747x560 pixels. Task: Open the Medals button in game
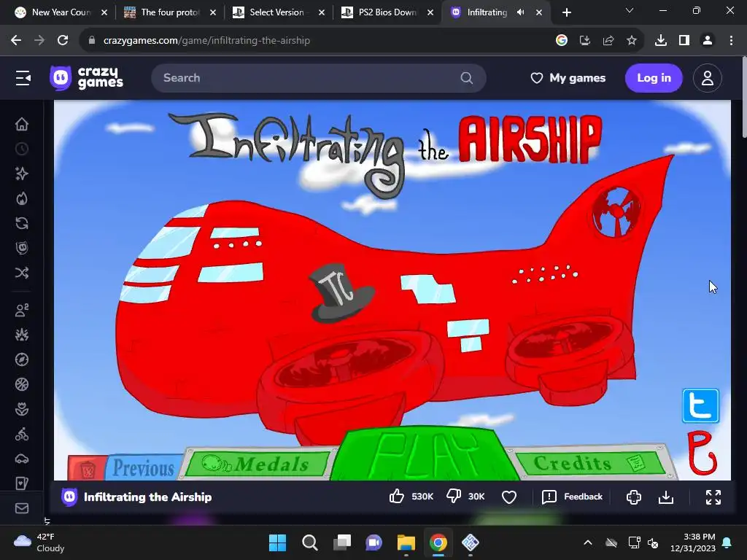(258, 463)
